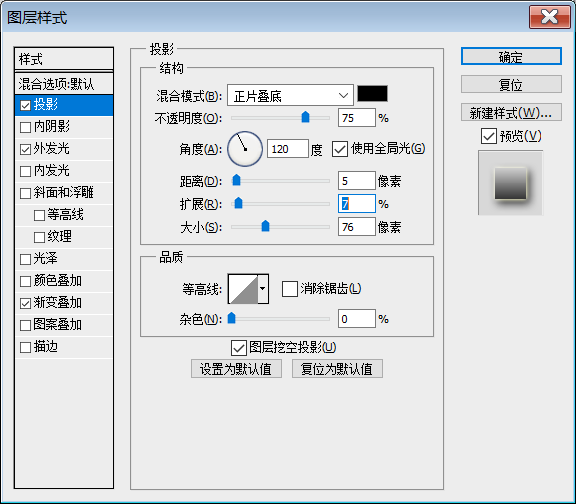This screenshot has height=504, width=576.
Task: Click the angle dial control
Action: [x=245, y=149]
